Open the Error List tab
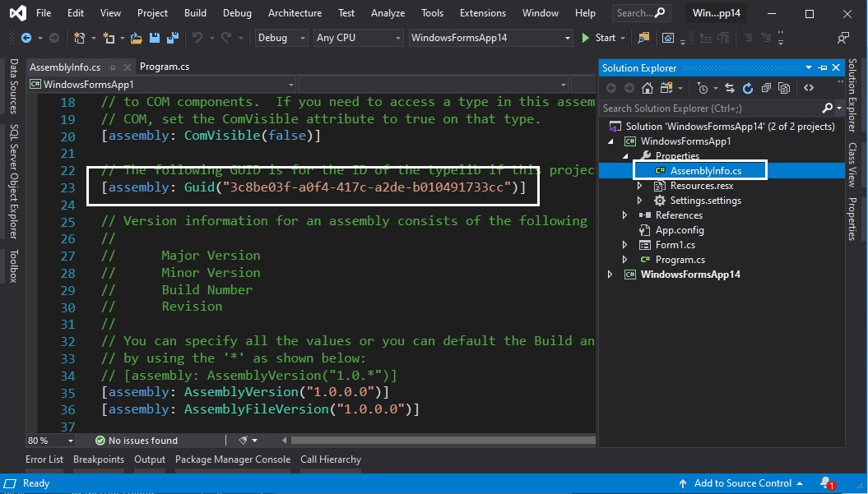The image size is (868, 494). [44, 459]
